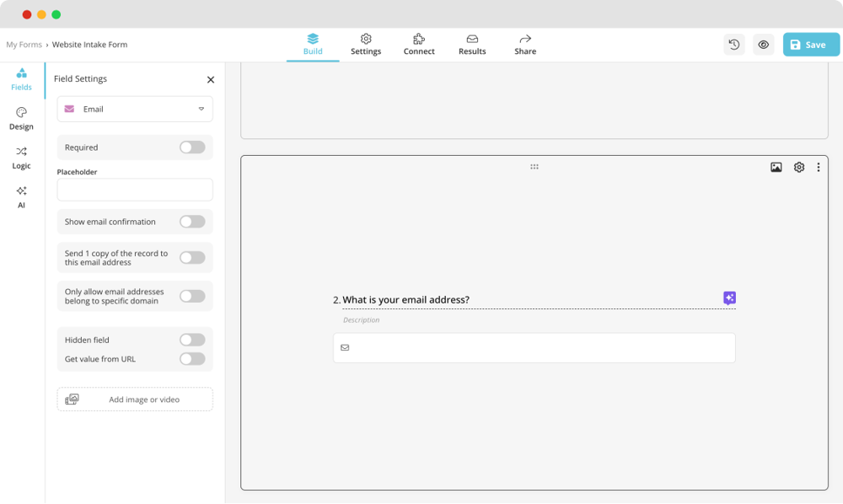Enable the Required toggle
This screenshot has width=843, height=504.
coord(192,147)
